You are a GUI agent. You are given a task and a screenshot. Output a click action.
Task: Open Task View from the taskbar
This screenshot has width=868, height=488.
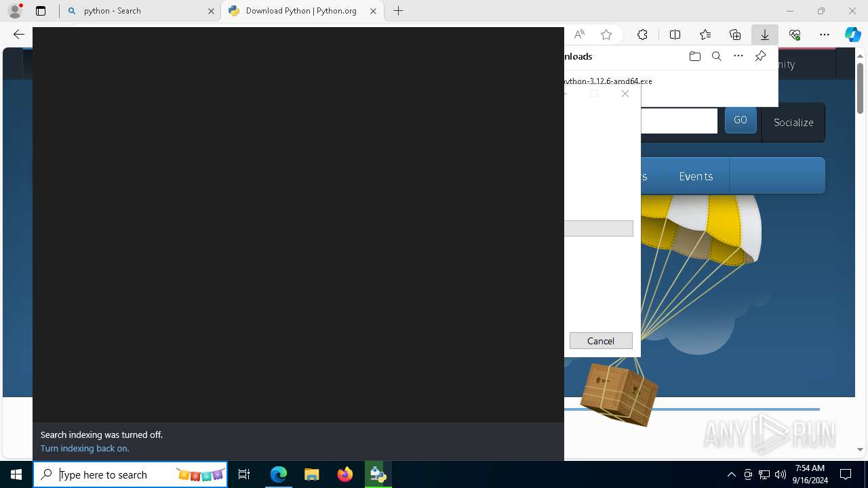tap(244, 474)
